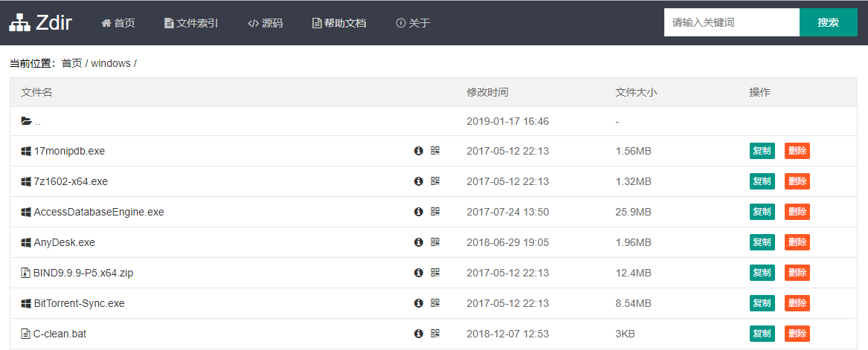
Task: Open 帮助文档 in the top menu
Action: tap(339, 23)
